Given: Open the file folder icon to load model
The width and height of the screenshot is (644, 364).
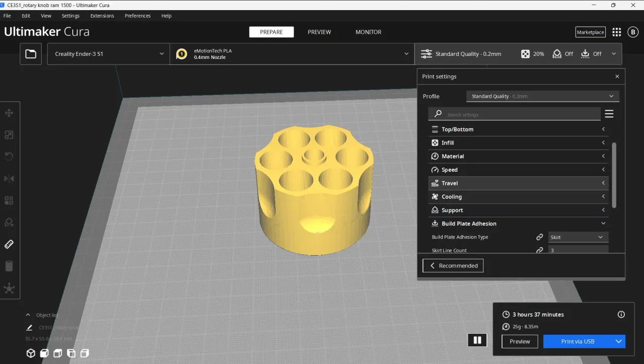Looking at the screenshot, I should click(31, 53).
